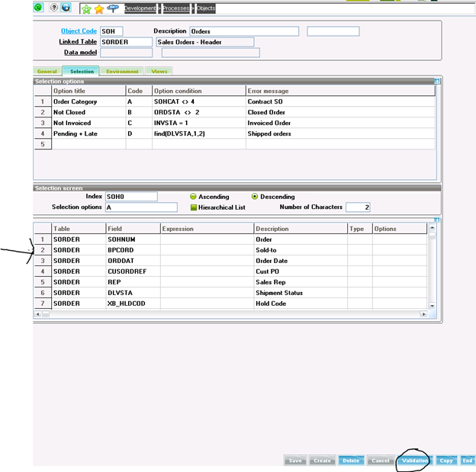Click the yellow star favorites icon
This screenshot has height=472, width=476.
click(x=99, y=8)
